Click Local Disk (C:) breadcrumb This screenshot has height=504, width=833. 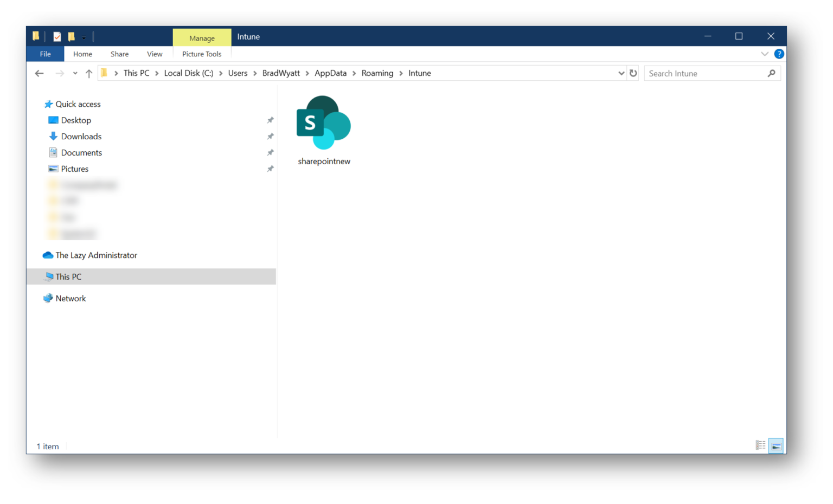189,73
